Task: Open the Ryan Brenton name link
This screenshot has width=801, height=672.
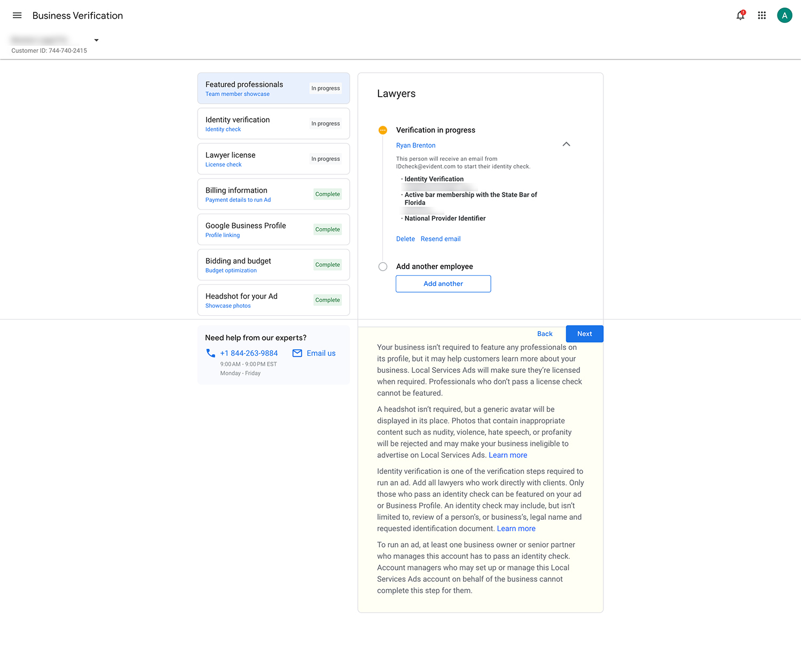Action: click(415, 145)
